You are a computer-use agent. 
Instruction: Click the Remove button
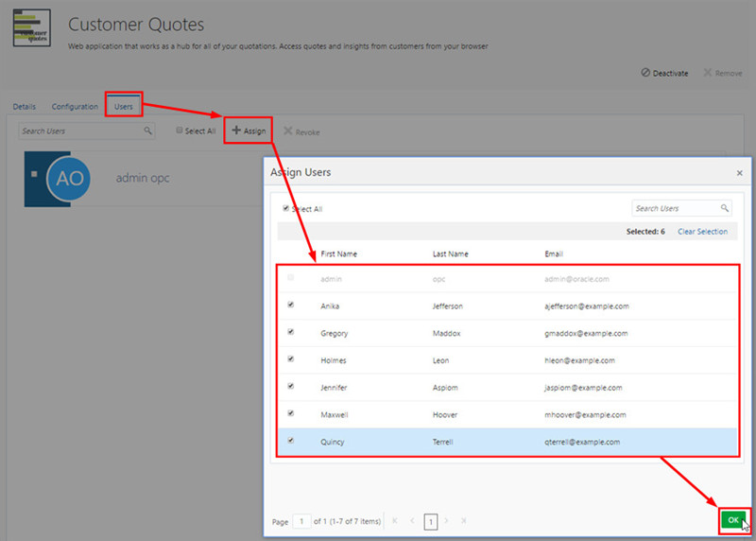pos(722,73)
